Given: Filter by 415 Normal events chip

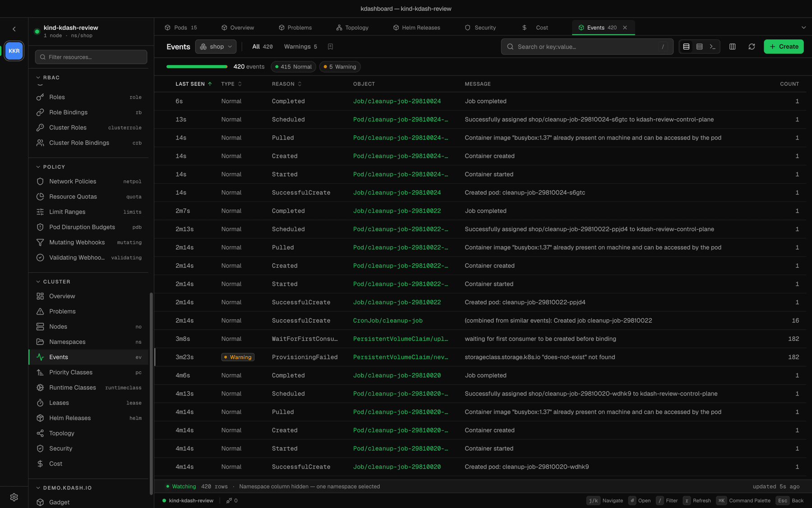Looking at the screenshot, I should pyautogui.click(x=293, y=67).
